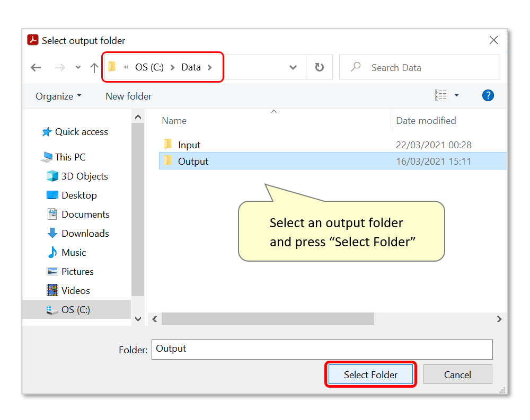Go back with the left arrow button
The image size is (530, 420).
tap(36, 68)
